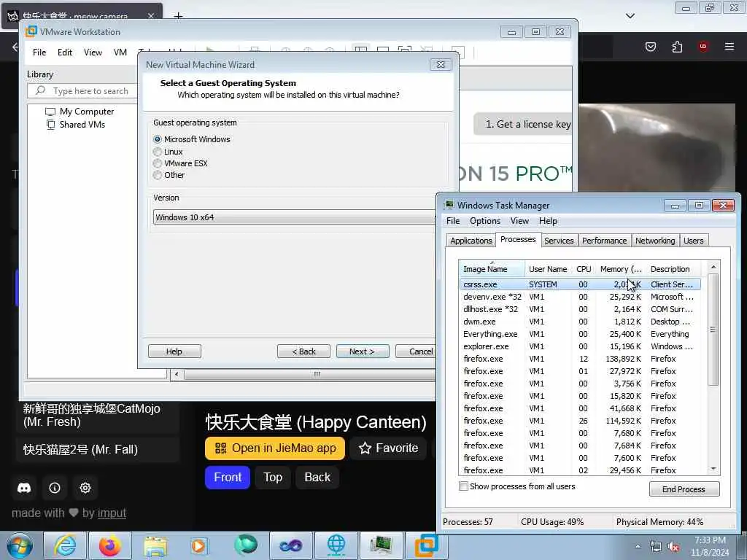Click the process list scroll-up arrow
Screen dimensions: 747x560
(x=713, y=267)
